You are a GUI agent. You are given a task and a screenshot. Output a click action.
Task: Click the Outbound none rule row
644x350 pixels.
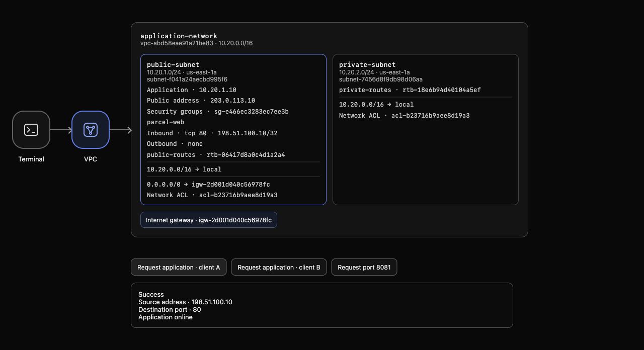click(175, 144)
